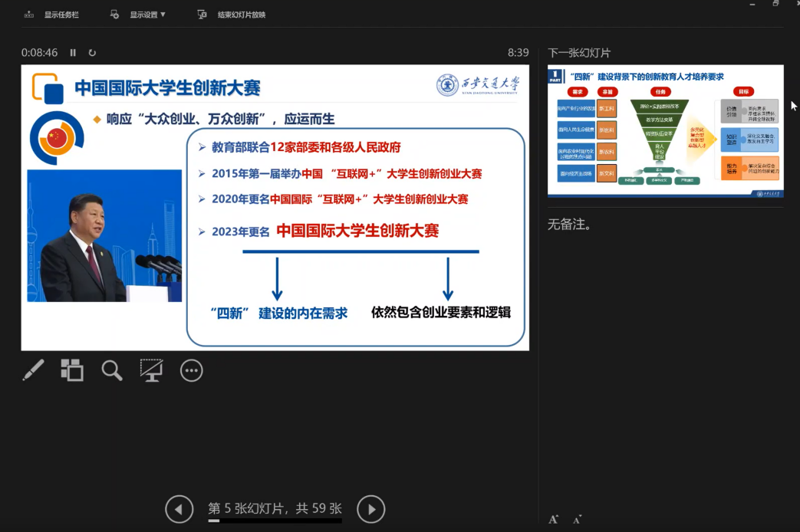This screenshot has height=532, width=800.
Task: Restore down the presenter view window
Action: pyautogui.click(x=775, y=4)
